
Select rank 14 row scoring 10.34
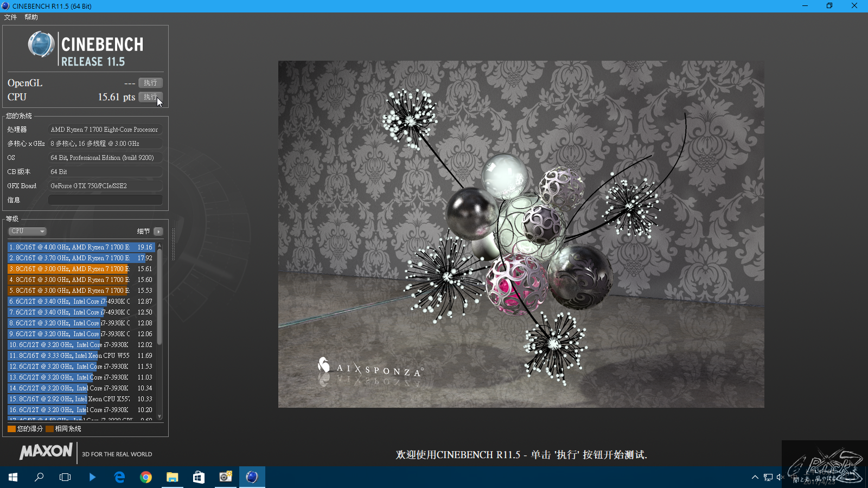(81, 388)
